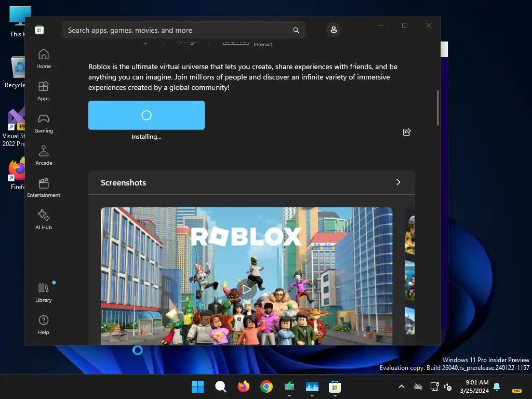Click the Installing progress button
The image size is (532, 399).
click(146, 115)
